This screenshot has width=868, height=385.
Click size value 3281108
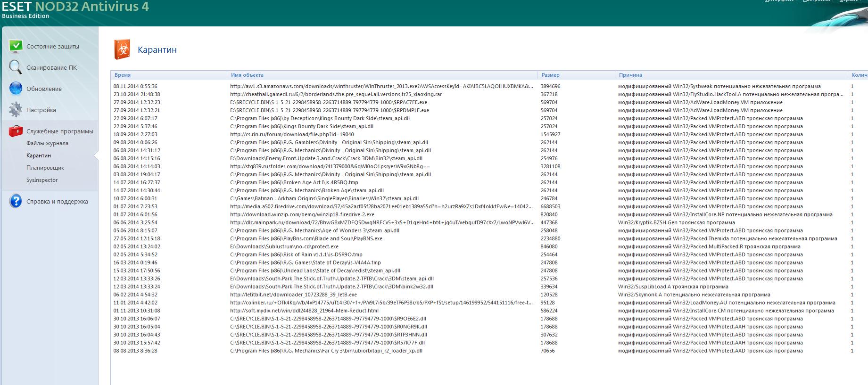[x=551, y=167]
